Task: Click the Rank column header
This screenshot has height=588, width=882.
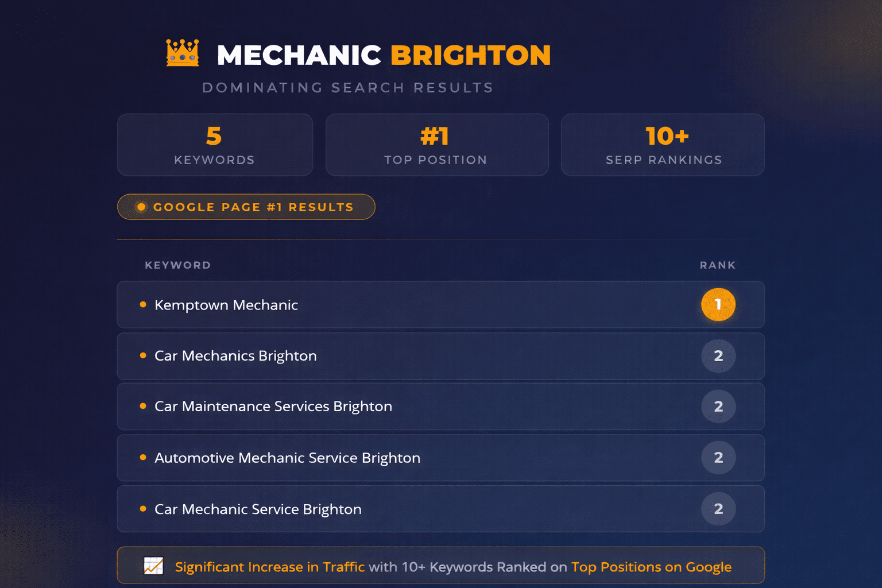Action: point(717,265)
